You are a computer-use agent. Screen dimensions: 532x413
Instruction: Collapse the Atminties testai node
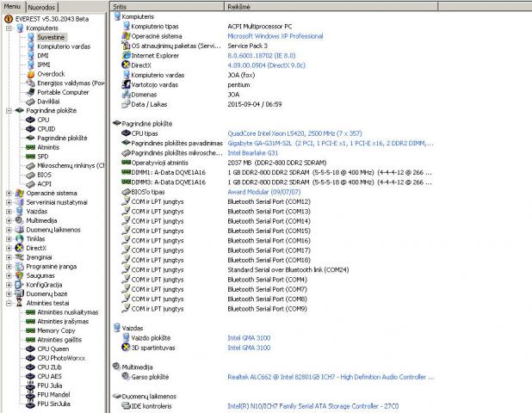pyautogui.click(x=8, y=303)
